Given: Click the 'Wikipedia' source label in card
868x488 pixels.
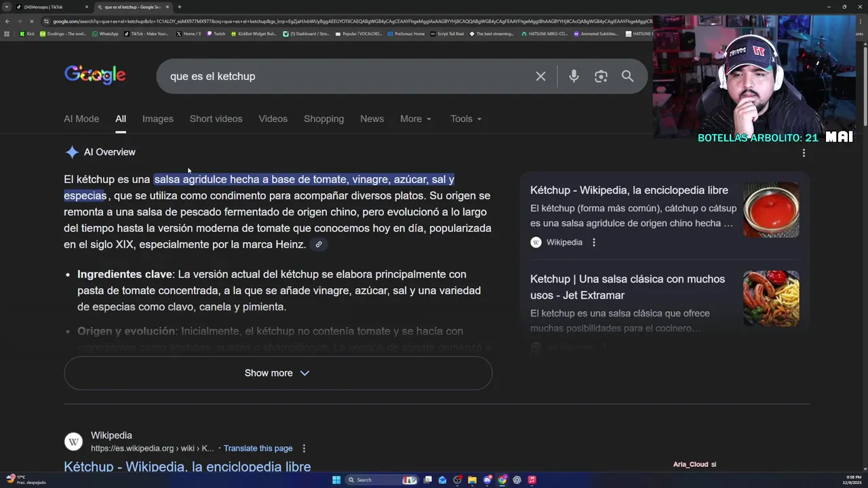Looking at the screenshot, I should coord(564,242).
